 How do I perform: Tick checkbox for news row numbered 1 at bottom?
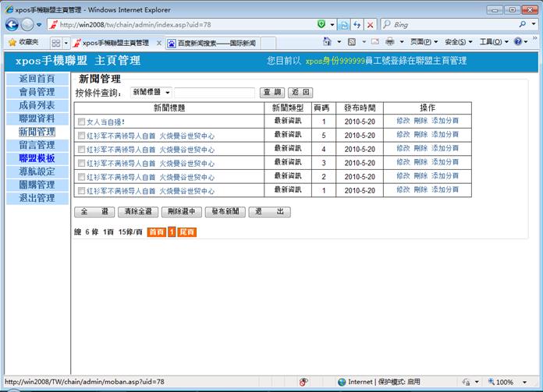81,191
